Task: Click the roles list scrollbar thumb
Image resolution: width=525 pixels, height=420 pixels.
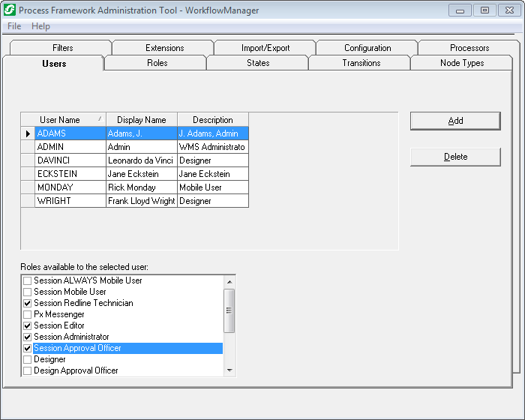Action: 229,309
